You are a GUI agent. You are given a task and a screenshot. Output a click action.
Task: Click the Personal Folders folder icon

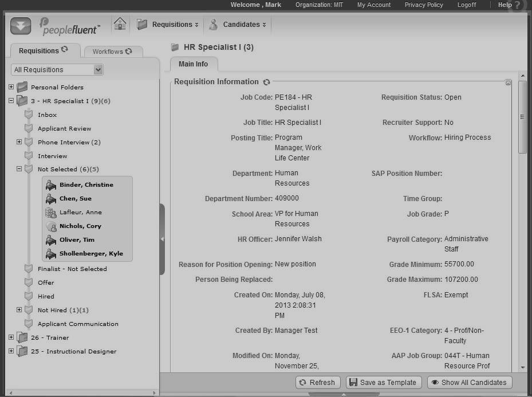click(x=22, y=87)
